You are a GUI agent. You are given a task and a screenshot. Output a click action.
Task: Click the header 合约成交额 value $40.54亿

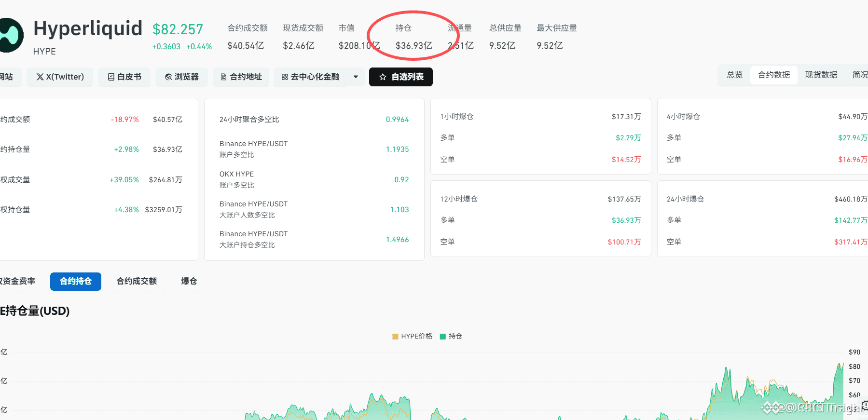246,46
